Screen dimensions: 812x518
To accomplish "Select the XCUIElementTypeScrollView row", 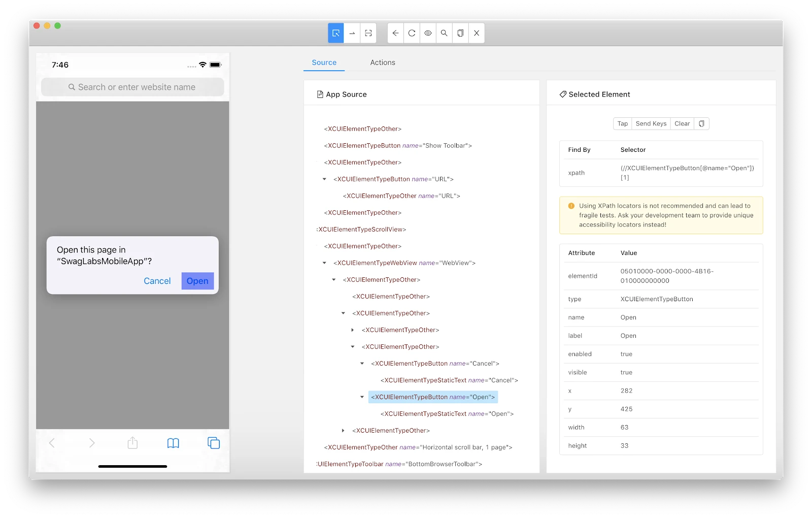I will coord(361,230).
